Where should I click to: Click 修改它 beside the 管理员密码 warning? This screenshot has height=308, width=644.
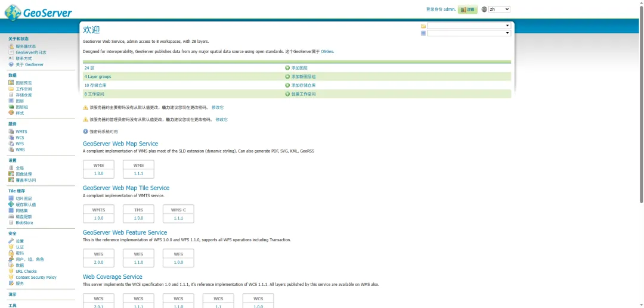[x=221, y=120]
